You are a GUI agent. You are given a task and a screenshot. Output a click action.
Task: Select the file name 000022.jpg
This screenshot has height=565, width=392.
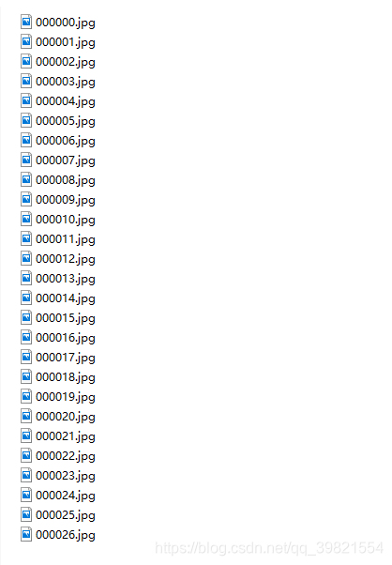click(66, 456)
